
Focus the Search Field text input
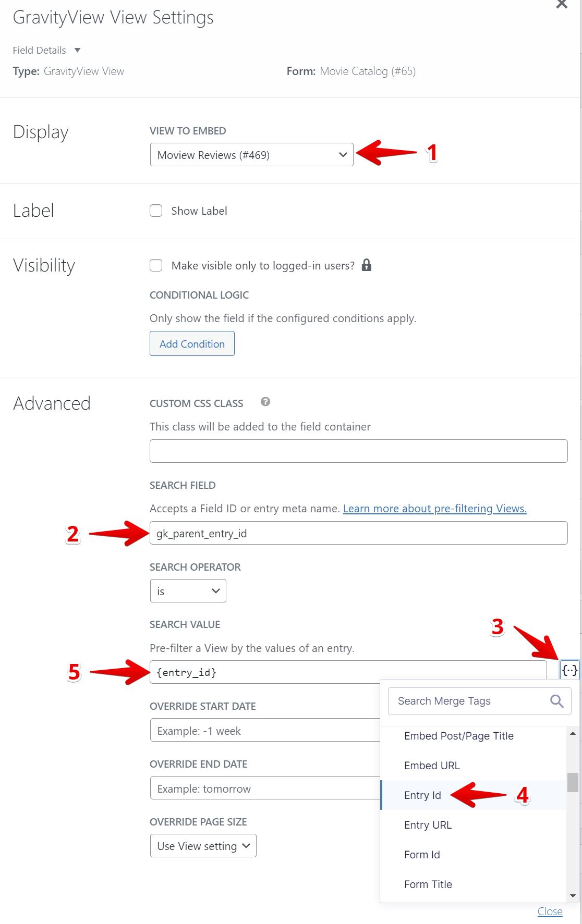(358, 533)
